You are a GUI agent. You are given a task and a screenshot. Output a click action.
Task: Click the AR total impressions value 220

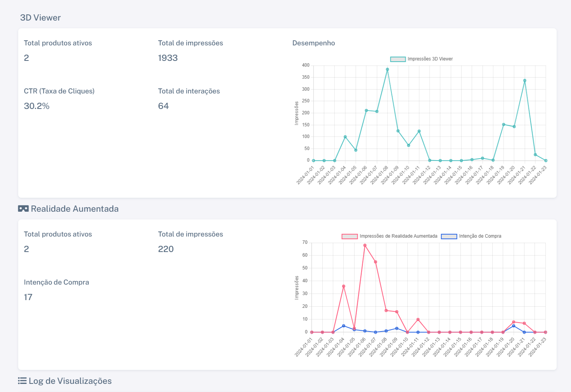point(166,249)
